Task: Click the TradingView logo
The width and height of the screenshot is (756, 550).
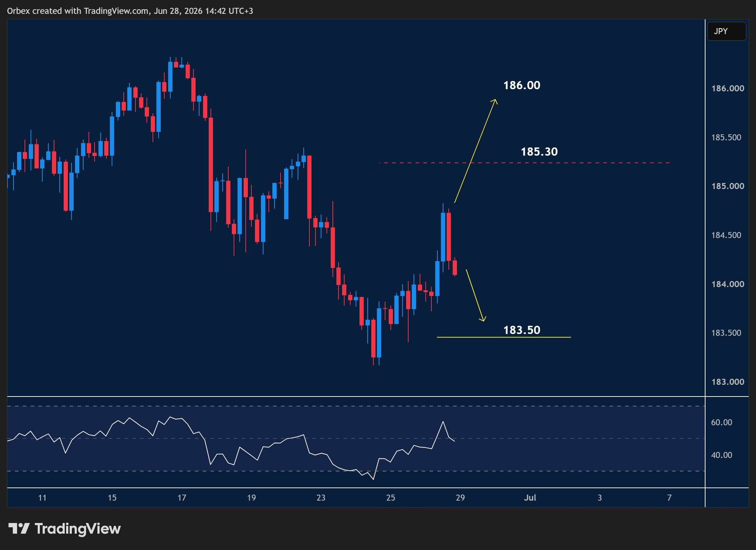Action: click(64, 529)
